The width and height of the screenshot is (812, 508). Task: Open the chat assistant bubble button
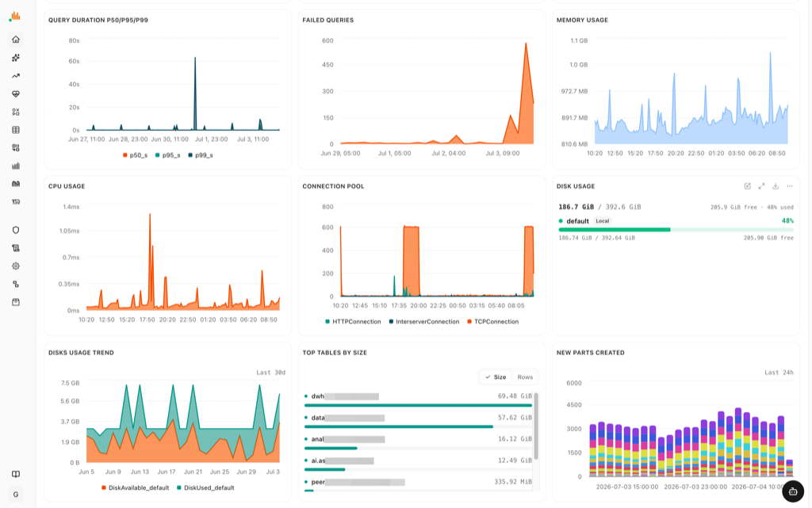[793, 491]
